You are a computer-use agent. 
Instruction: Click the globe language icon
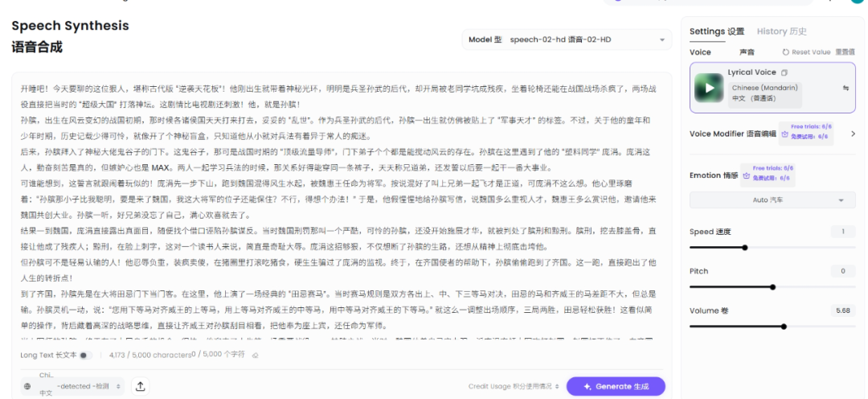coord(27,387)
